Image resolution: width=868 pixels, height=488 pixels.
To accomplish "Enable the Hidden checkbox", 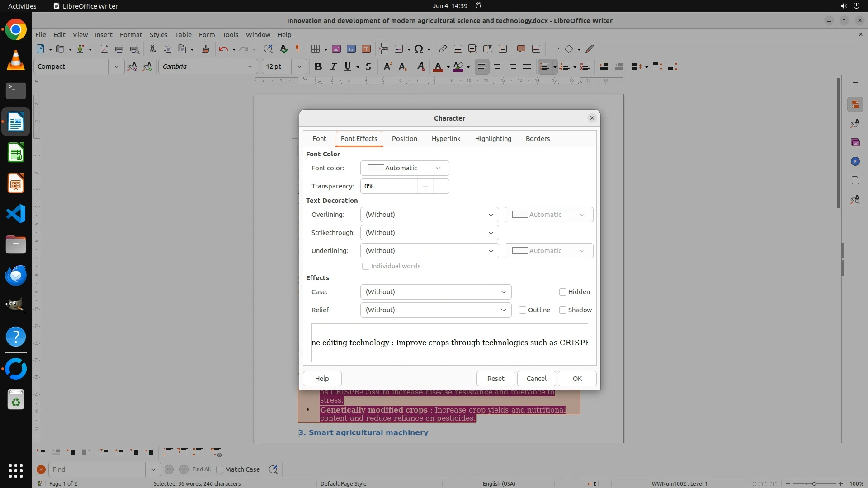I will click(x=563, y=292).
